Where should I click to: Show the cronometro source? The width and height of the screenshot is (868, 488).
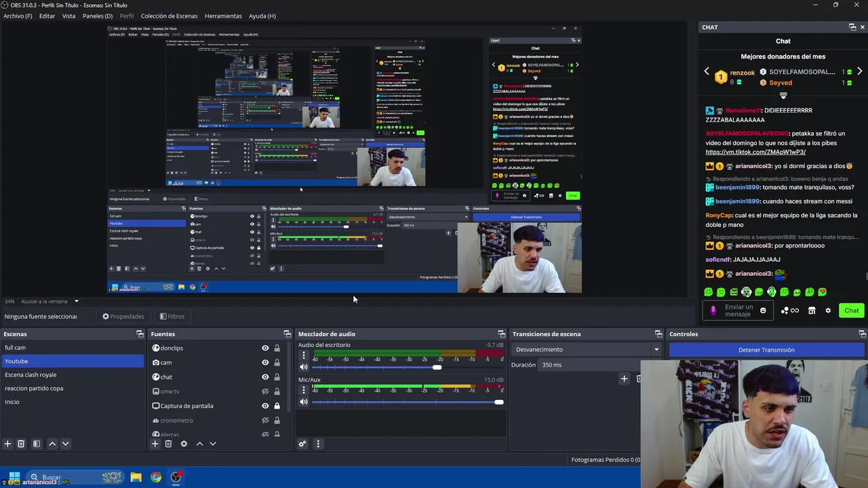pyautogui.click(x=265, y=420)
